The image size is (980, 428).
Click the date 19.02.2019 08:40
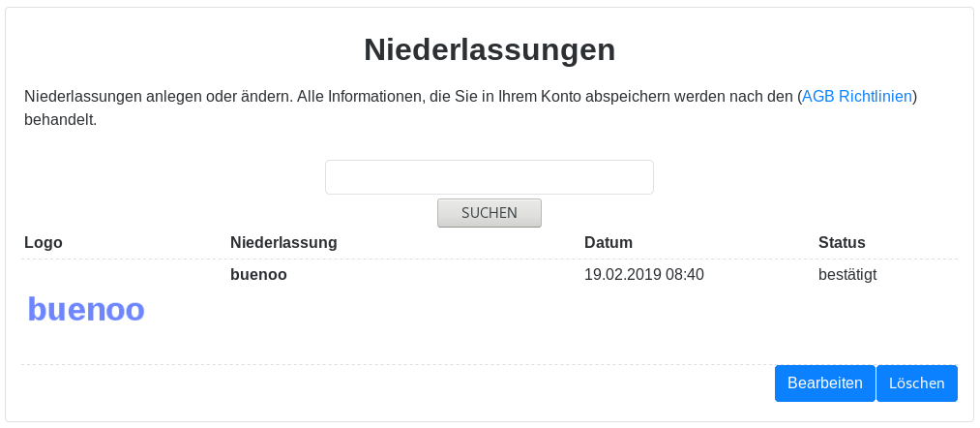[x=643, y=274]
